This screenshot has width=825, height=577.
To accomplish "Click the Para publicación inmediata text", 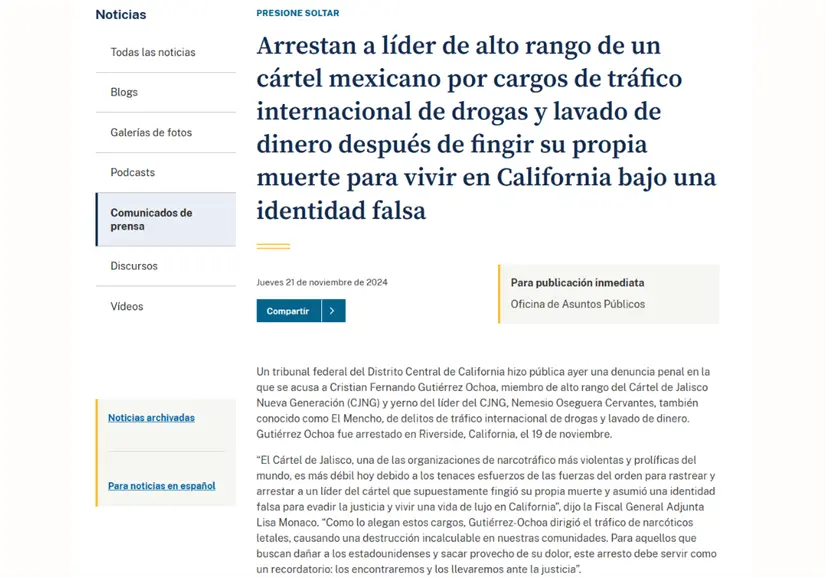I will click(577, 283).
